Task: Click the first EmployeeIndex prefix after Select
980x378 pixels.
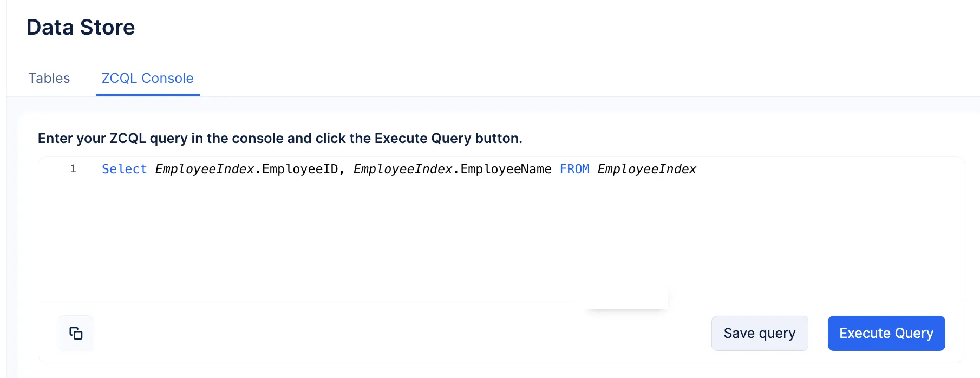Action: pyautogui.click(x=205, y=169)
